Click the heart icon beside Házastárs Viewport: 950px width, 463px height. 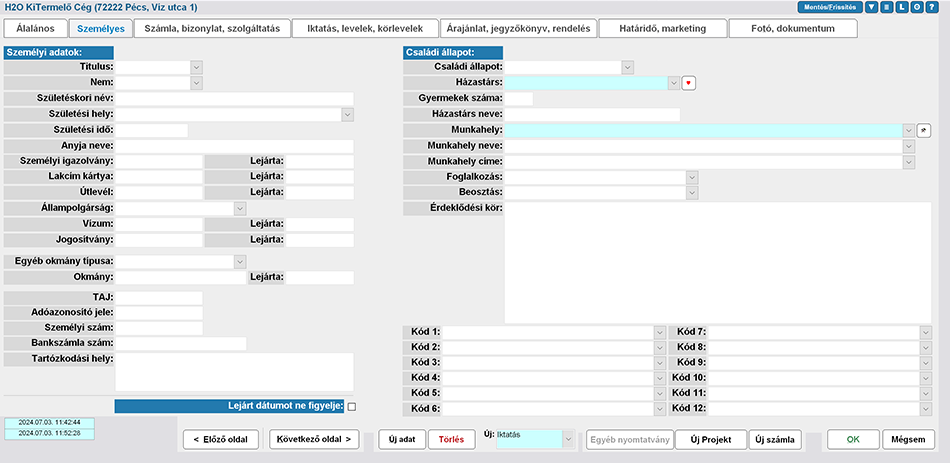688,83
